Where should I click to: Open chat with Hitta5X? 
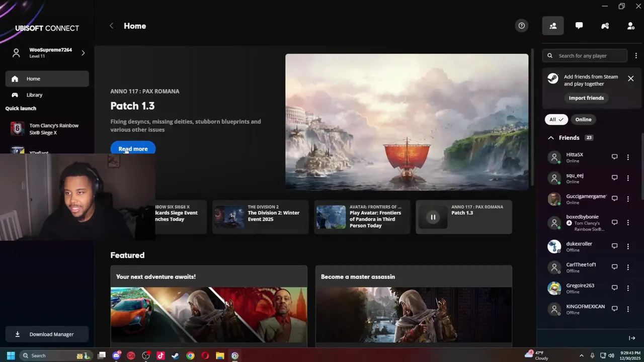(614, 157)
